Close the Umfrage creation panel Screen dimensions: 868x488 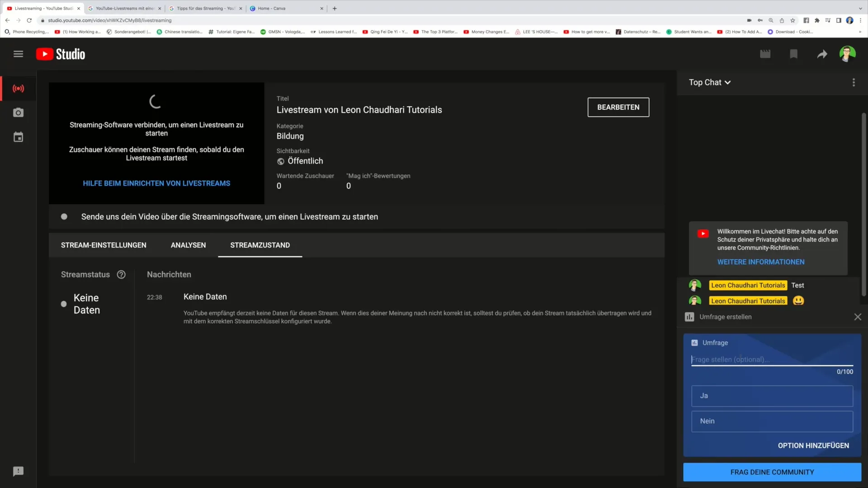[857, 316]
